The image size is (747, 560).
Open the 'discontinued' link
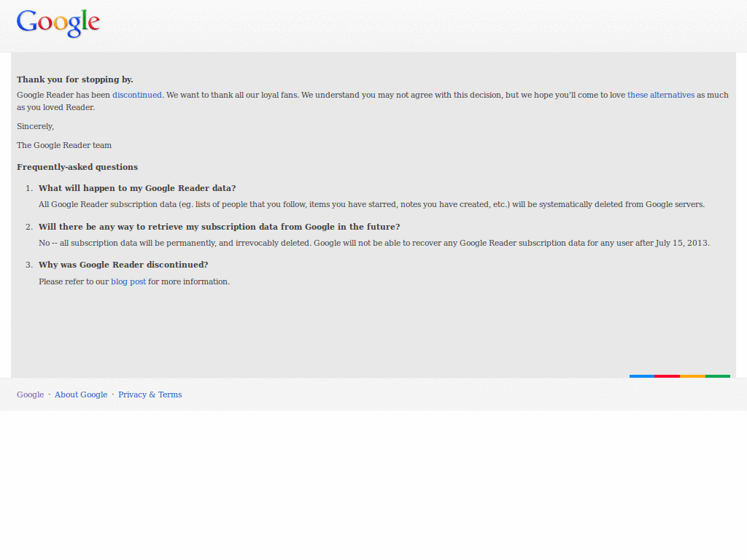click(x=137, y=95)
